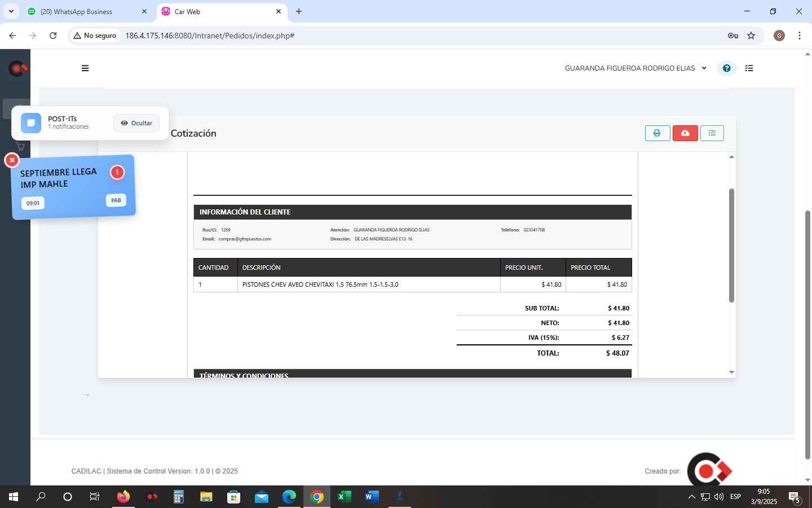
Task: Dismiss the post-it with red X
Action: [12, 160]
